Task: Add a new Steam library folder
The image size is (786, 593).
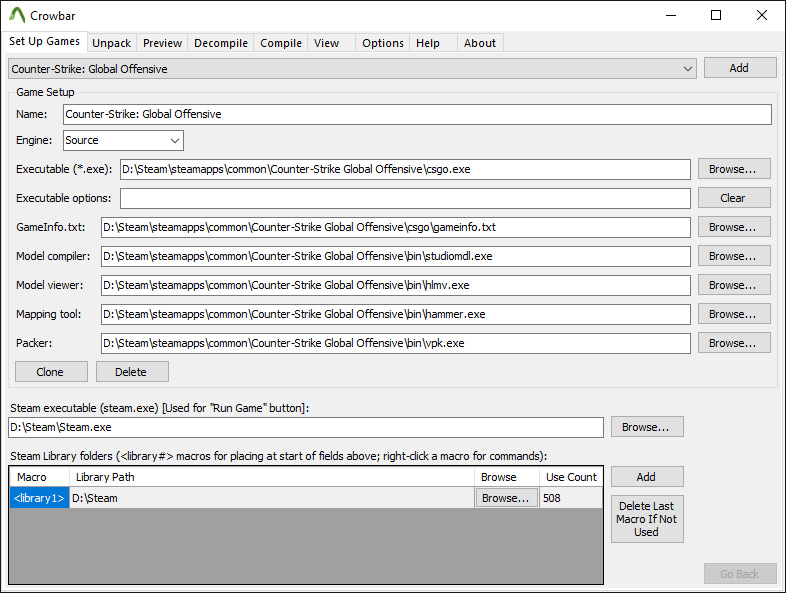Action: click(647, 477)
